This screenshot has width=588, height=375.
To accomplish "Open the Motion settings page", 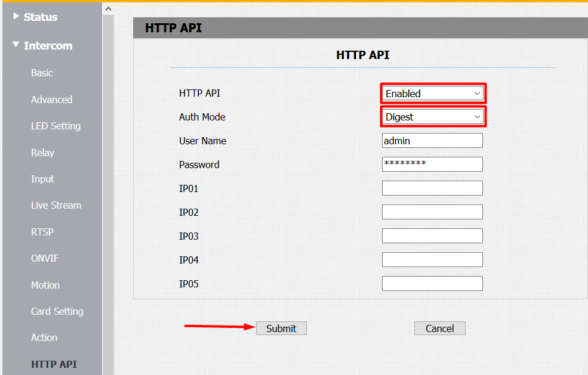I will tap(45, 285).
